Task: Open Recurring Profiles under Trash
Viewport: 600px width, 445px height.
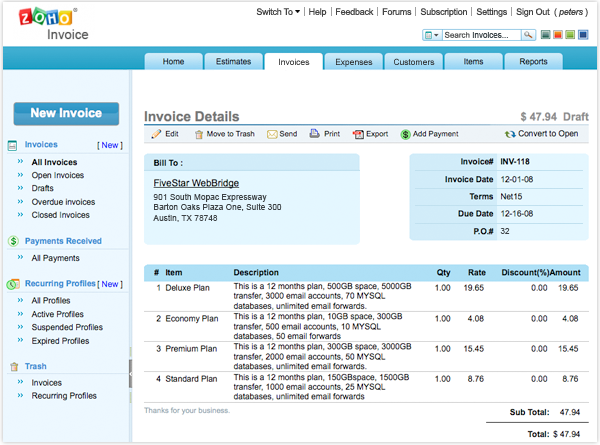Action: [x=64, y=396]
